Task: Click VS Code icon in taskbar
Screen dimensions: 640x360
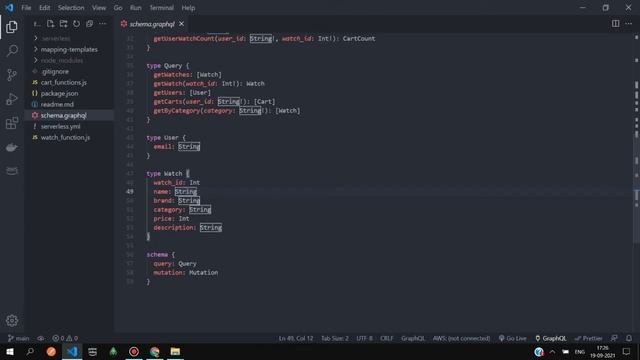Action: tap(72, 351)
